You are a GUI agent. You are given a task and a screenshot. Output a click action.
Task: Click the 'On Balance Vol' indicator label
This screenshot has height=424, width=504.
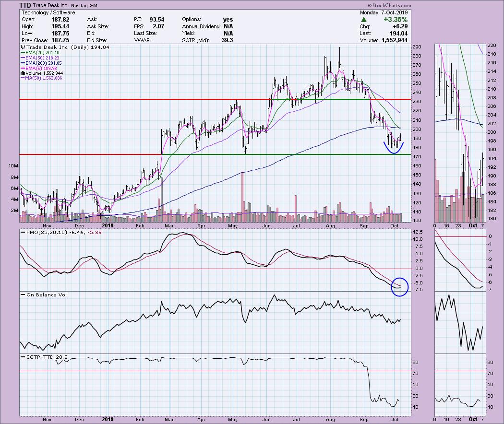point(47,294)
